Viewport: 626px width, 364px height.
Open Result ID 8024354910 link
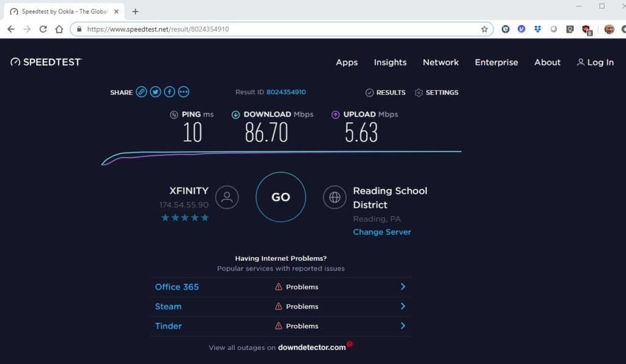coord(286,92)
